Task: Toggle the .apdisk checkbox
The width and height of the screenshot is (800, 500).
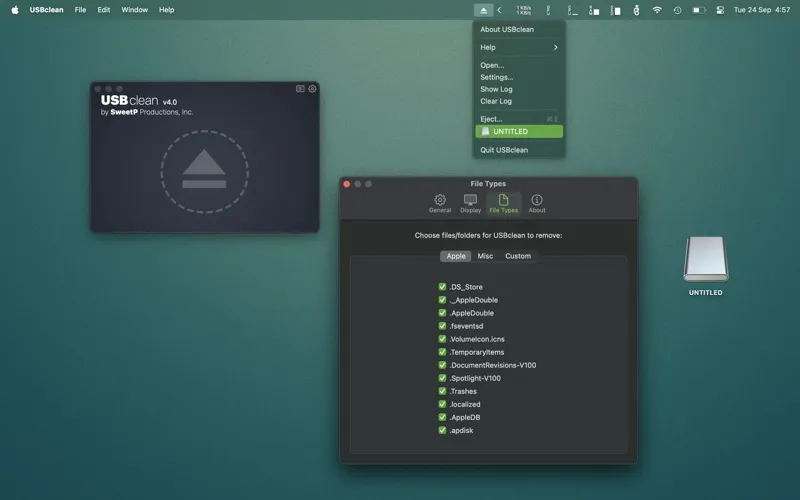Action: (x=442, y=430)
